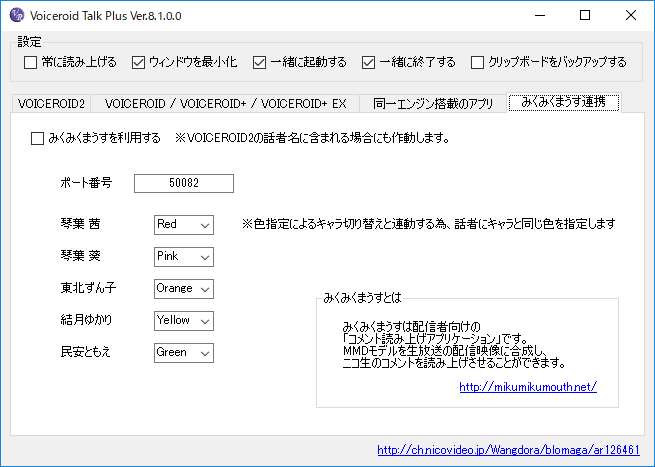Click the 設定 group label

tap(29, 42)
